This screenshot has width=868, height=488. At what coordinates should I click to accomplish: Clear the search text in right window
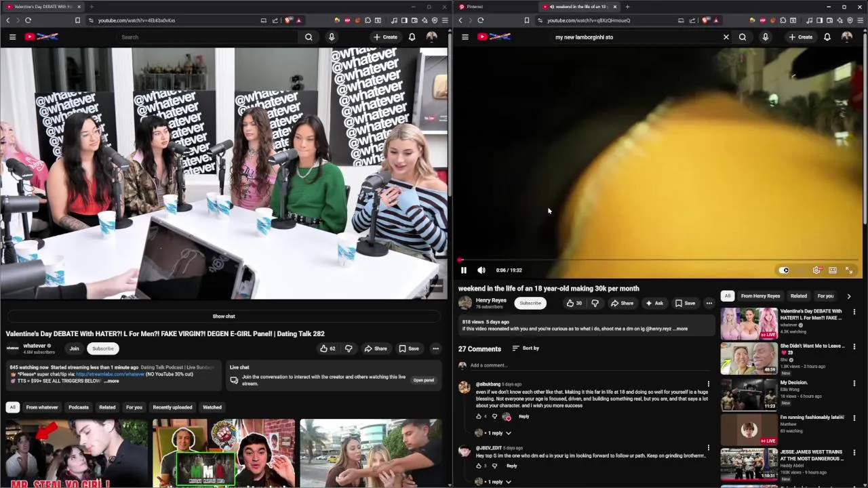pyautogui.click(x=726, y=37)
